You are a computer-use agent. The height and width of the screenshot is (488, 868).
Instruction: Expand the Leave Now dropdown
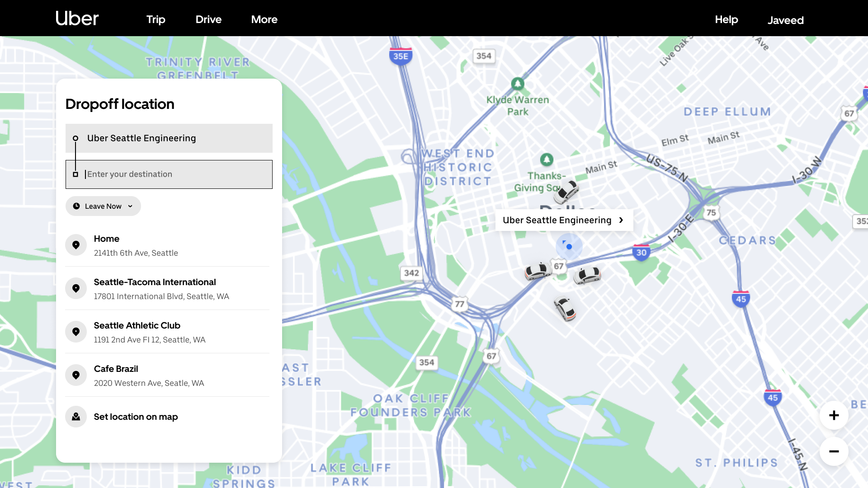click(x=103, y=206)
